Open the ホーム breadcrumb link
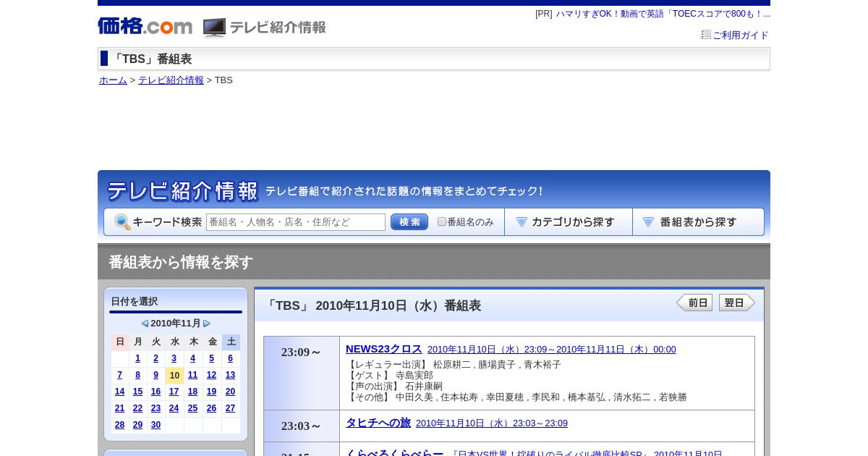This screenshot has height=456, width=868. pos(113,80)
